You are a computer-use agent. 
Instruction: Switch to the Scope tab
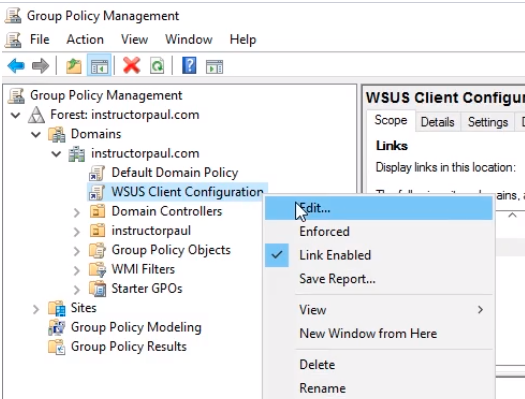click(x=391, y=120)
